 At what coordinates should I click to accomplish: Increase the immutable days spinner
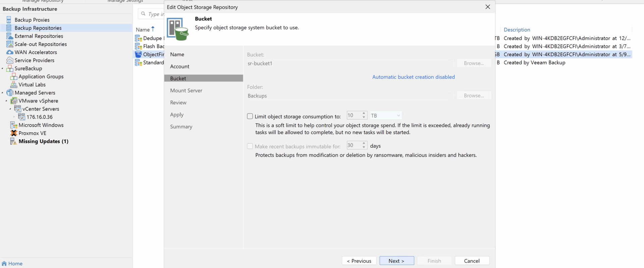364,143
